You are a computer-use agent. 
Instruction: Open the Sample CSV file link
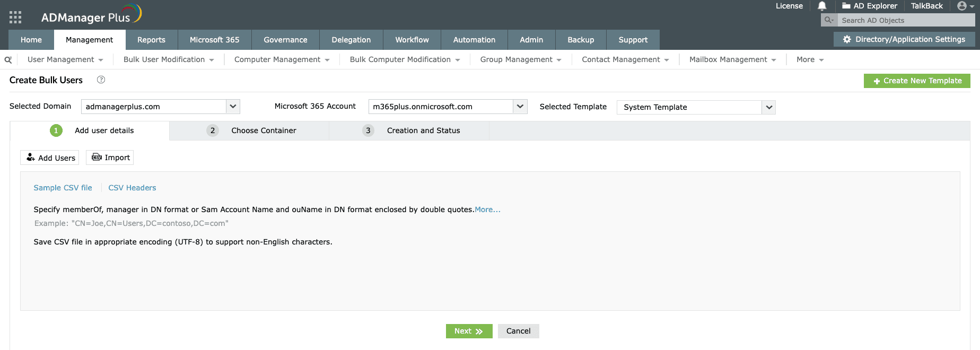(63, 188)
